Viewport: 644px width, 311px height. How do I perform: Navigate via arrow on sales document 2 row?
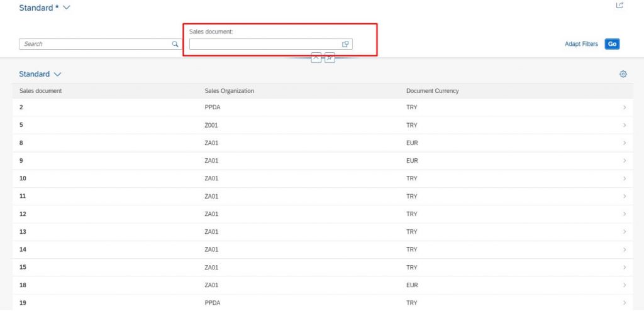(x=625, y=107)
